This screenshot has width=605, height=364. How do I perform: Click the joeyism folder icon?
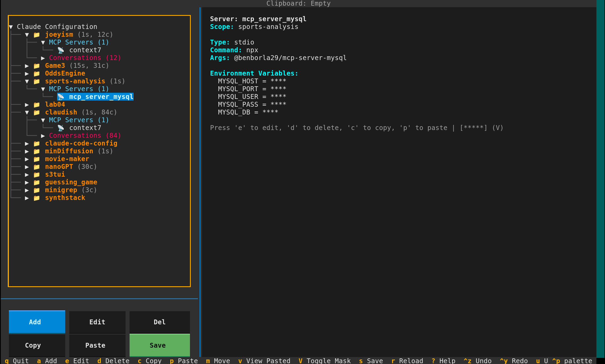(37, 35)
